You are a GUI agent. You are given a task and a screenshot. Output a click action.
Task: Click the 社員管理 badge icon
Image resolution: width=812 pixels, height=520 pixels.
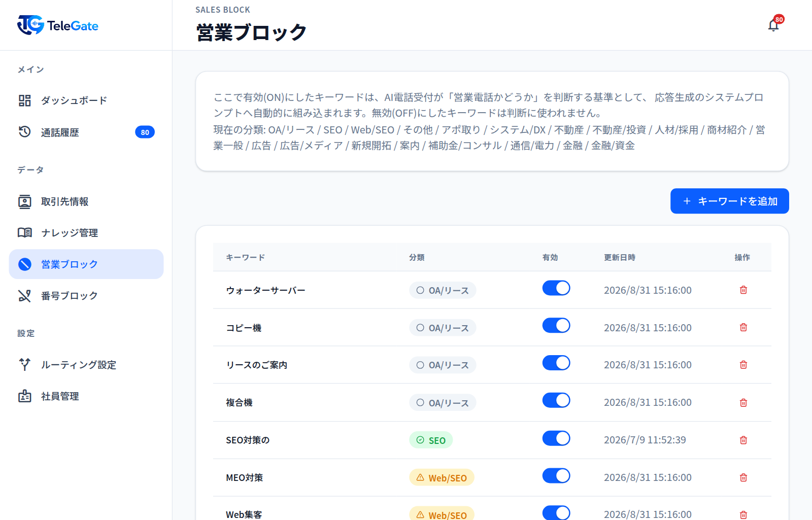click(x=25, y=396)
